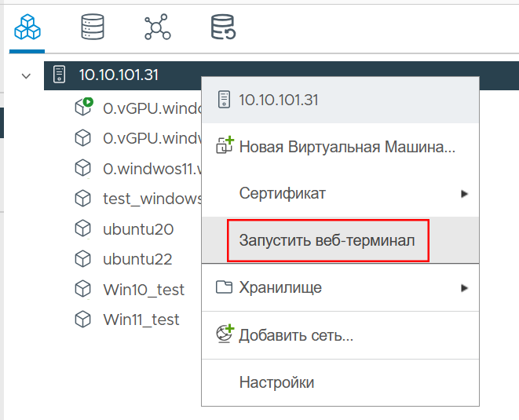Image resolution: width=519 pixels, height=420 pixels.
Task: Click the server icon beside tree host 10.10.101.31
Action: 60,74
